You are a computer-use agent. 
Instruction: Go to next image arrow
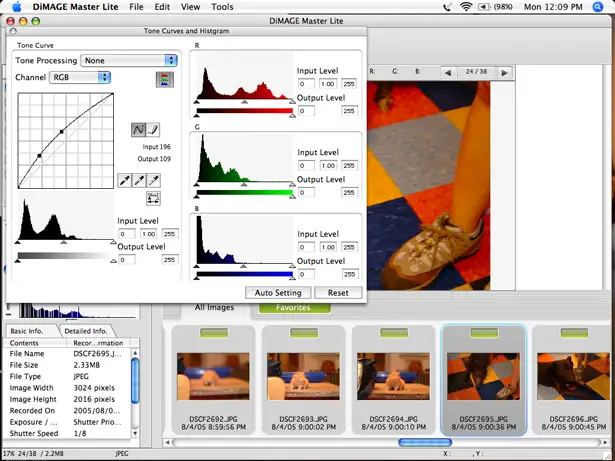pos(504,73)
